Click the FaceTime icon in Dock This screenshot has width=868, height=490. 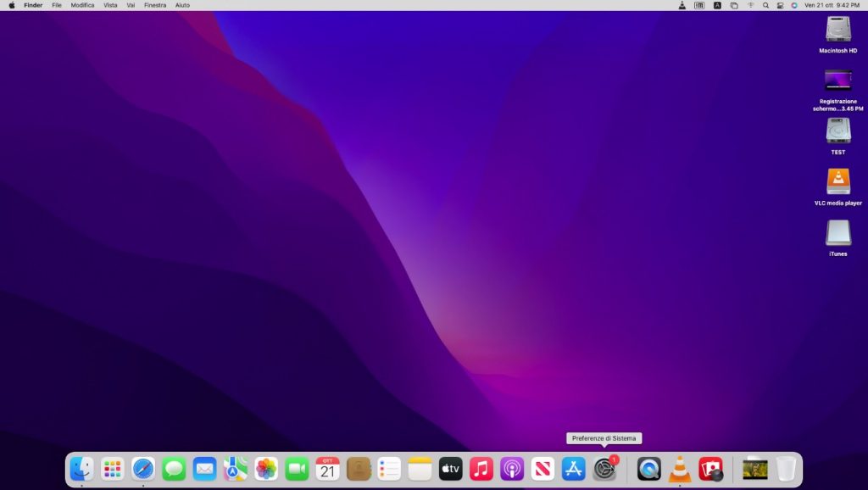click(x=297, y=468)
